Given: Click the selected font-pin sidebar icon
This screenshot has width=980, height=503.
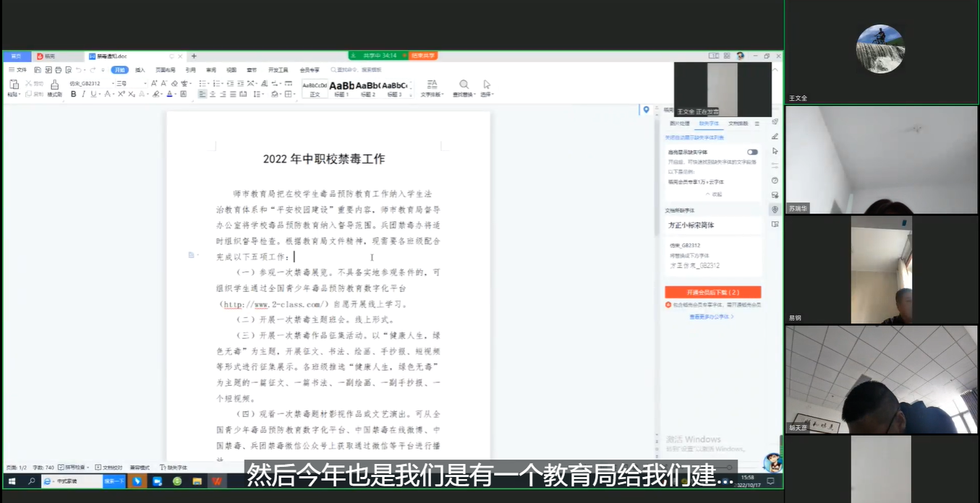Looking at the screenshot, I should tap(775, 210).
